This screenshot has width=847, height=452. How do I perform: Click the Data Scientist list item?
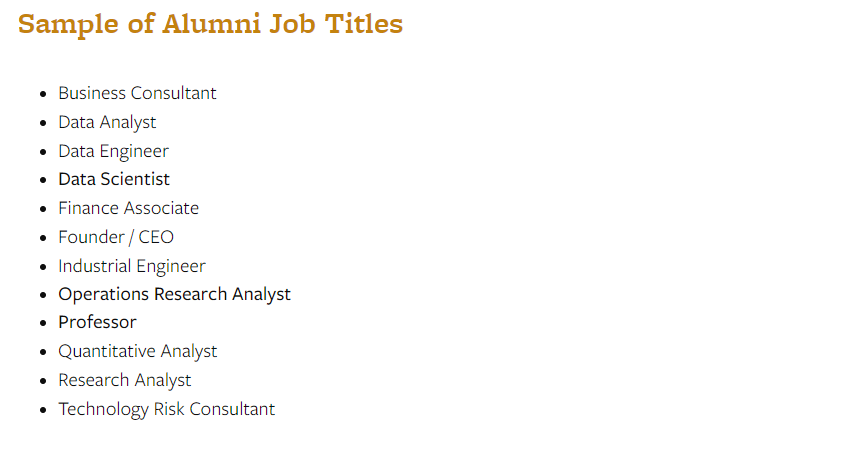pyautogui.click(x=114, y=179)
